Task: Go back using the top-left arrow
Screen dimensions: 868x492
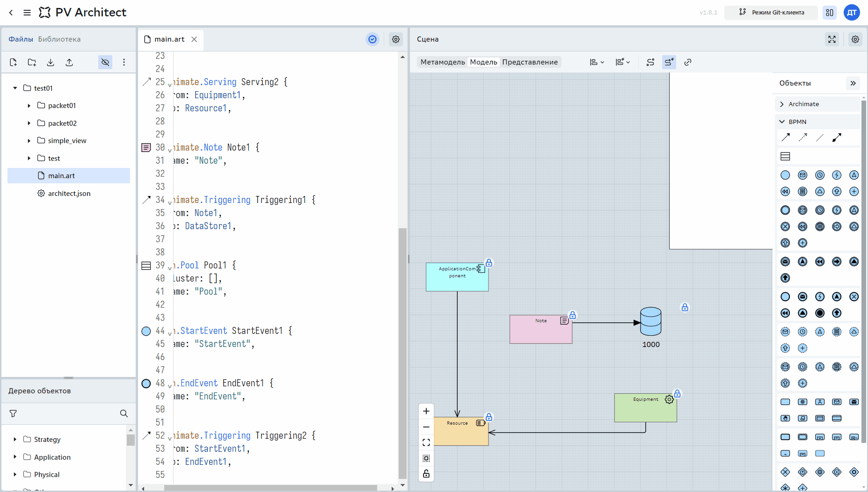Action: tap(11, 13)
